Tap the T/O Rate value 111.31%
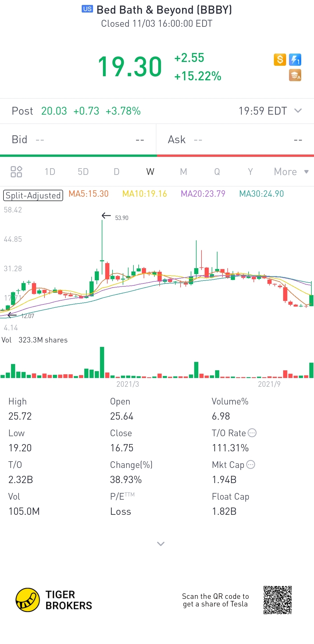 [230, 448]
